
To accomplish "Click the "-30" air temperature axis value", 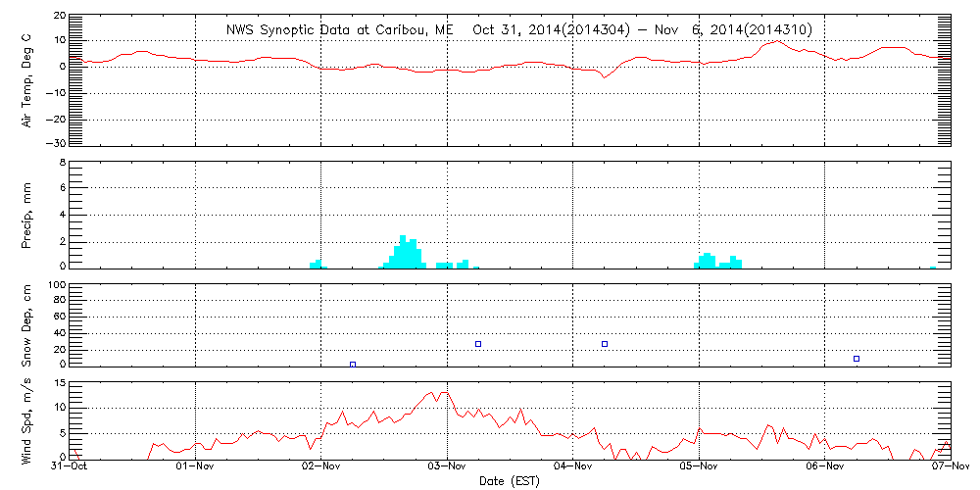I will click(56, 143).
